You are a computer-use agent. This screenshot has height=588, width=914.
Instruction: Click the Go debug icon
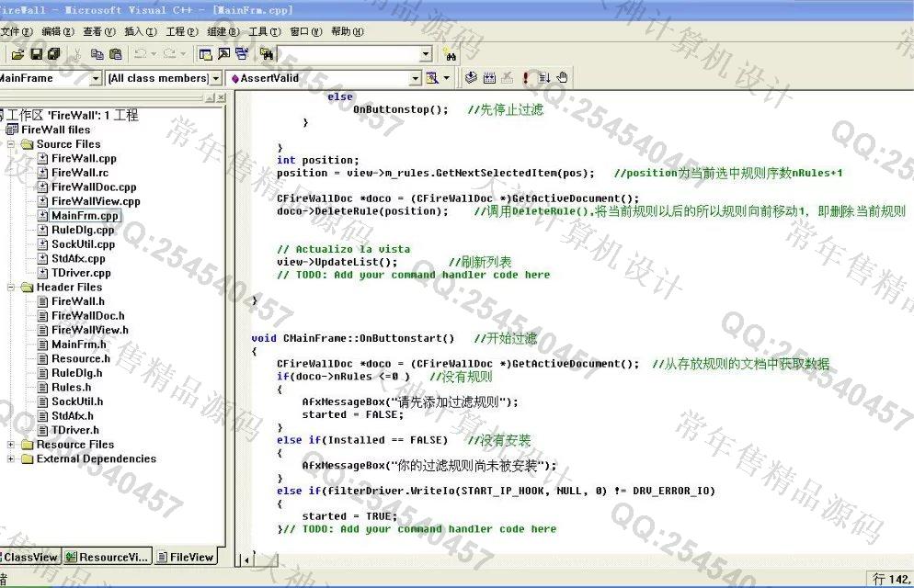point(543,77)
